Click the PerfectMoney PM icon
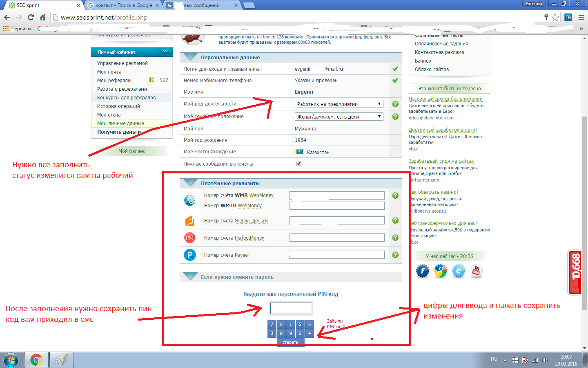 190,238
